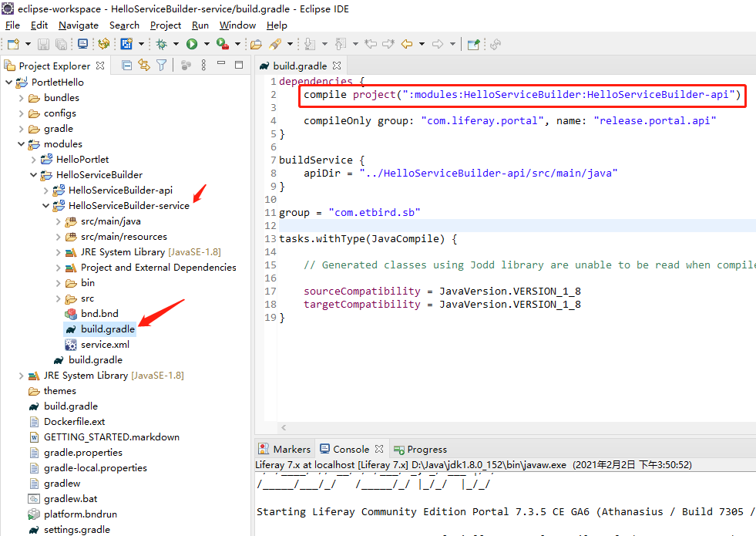
Task: Click the Last Edit Location icon
Action: (x=371, y=44)
